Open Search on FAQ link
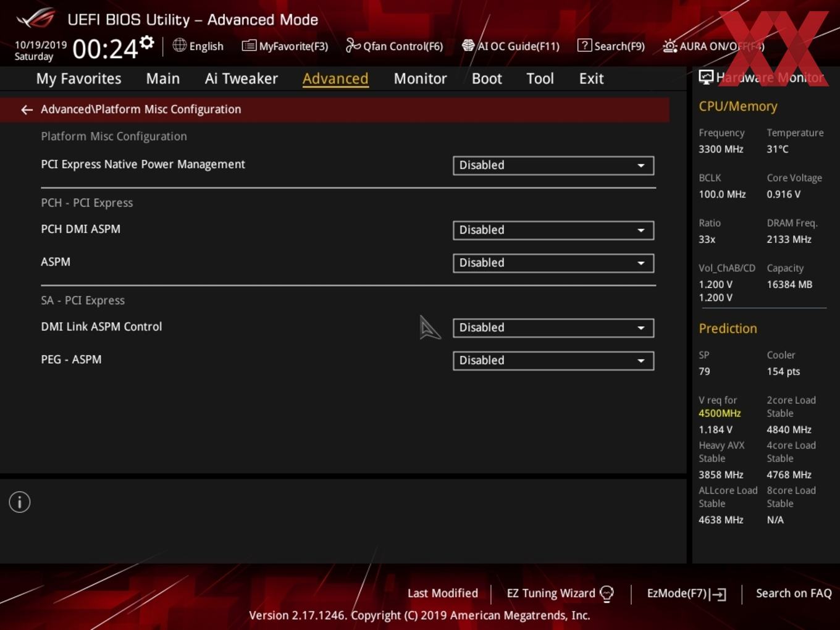 click(794, 594)
